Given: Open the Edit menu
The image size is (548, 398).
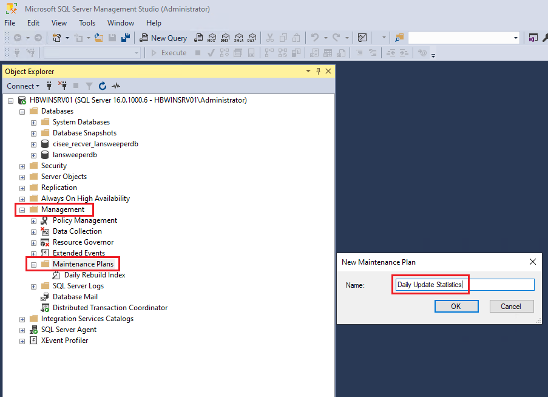Looking at the screenshot, I should pyautogui.click(x=33, y=23).
